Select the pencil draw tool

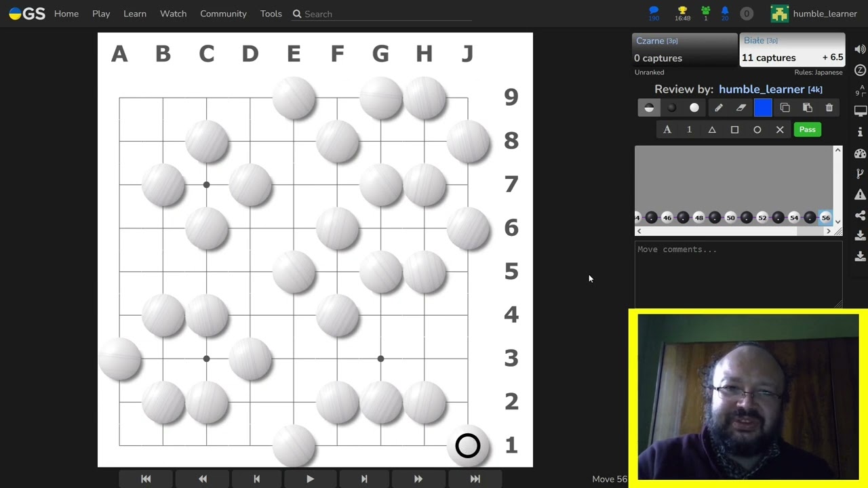[719, 108]
